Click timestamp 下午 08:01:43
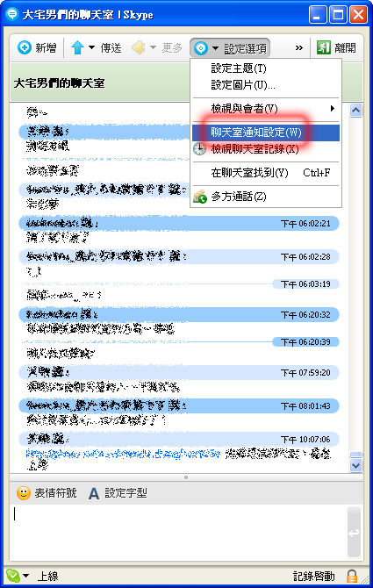Screen dimensions: 373x588 [x=305, y=406]
